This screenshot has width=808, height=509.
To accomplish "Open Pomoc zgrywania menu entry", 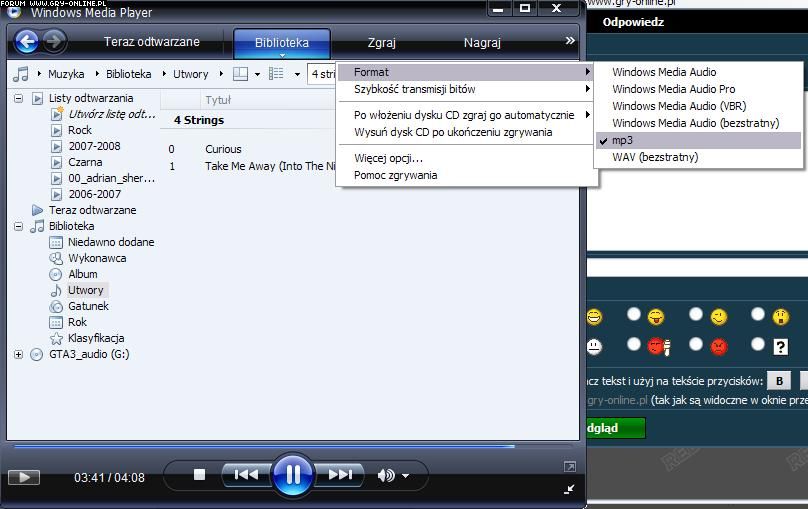I will coord(466,175).
